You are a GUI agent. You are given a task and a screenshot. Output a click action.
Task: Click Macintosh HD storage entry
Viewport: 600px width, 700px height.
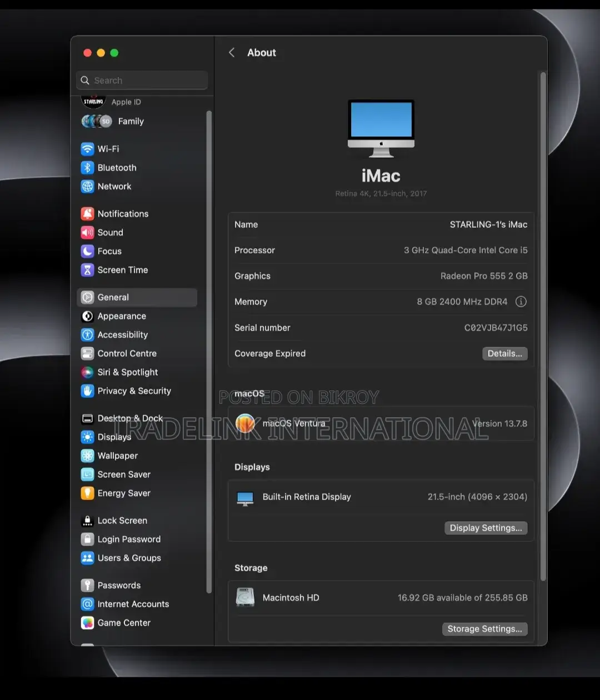381,598
